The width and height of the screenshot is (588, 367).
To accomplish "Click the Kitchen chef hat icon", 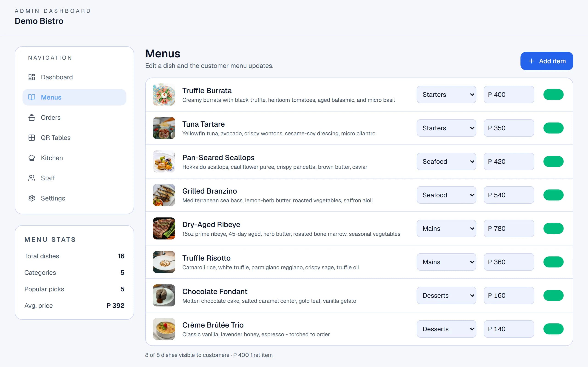I will (x=32, y=158).
